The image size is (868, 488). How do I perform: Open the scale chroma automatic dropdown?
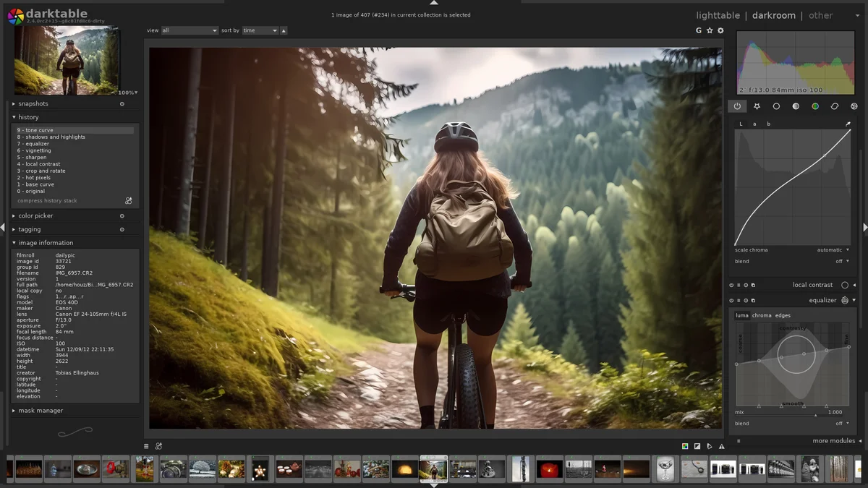pos(833,250)
